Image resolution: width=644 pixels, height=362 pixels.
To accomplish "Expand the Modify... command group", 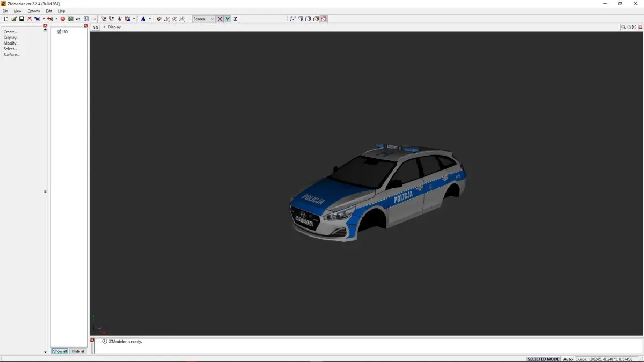I will point(11,43).
